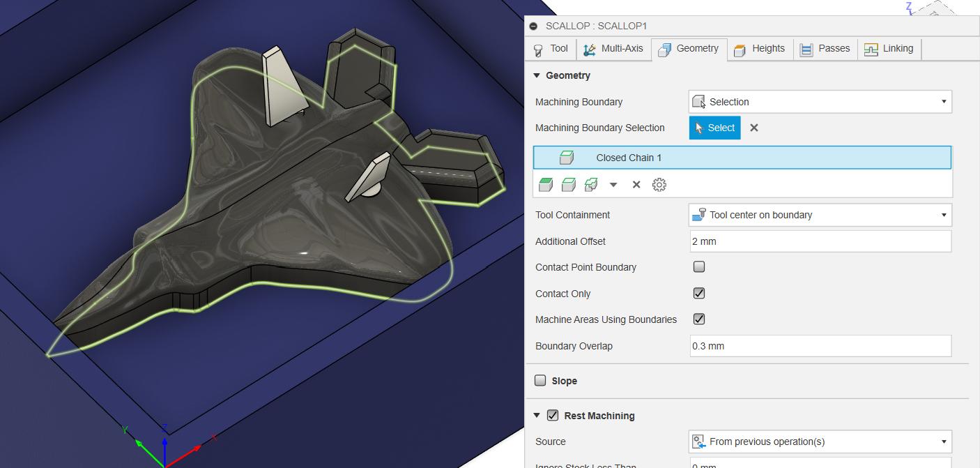Delete the selected chain with X icon
The image size is (980, 468).
636,185
